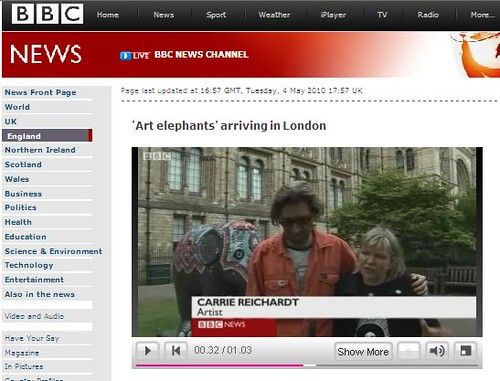Open Video and Audio section
This screenshot has height=381, width=500.
(x=34, y=316)
